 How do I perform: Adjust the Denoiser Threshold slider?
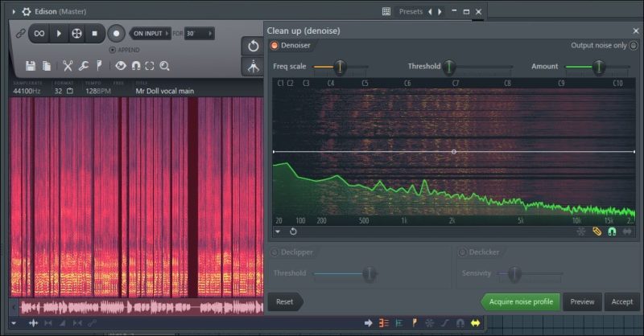449,67
